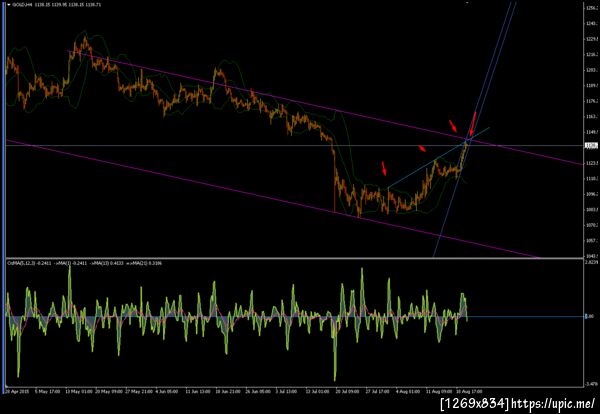Image resolution: width=600 pixels, height=414 pixels.
Task: Select the divider between the price chart and oscillator pane
Action: (x=294, y=259)
